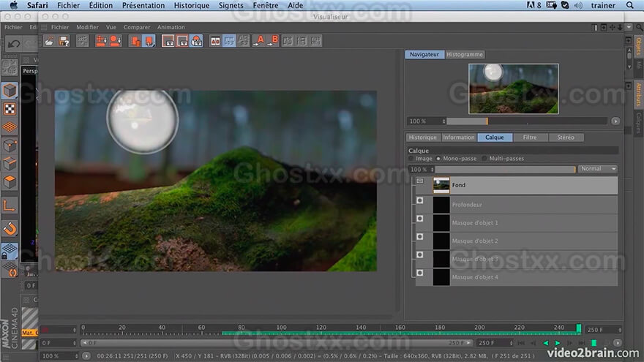Open the Safari Historique menu
The height and width of the screenshot is (362, 644).
pyautogui.click(x=192, y=5)
